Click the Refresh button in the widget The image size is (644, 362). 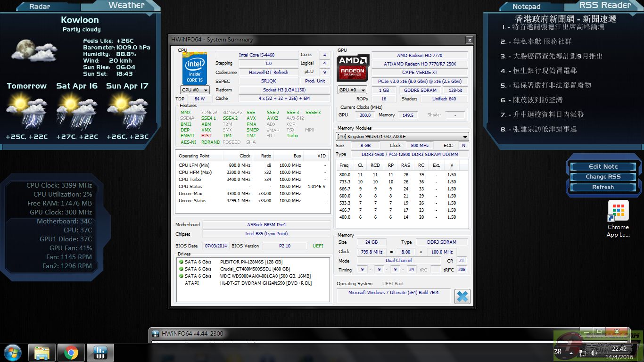click(603, 187)
